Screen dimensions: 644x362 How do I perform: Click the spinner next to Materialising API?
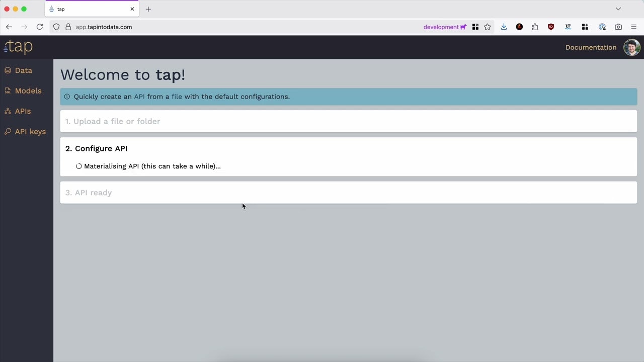pos(79,166)
